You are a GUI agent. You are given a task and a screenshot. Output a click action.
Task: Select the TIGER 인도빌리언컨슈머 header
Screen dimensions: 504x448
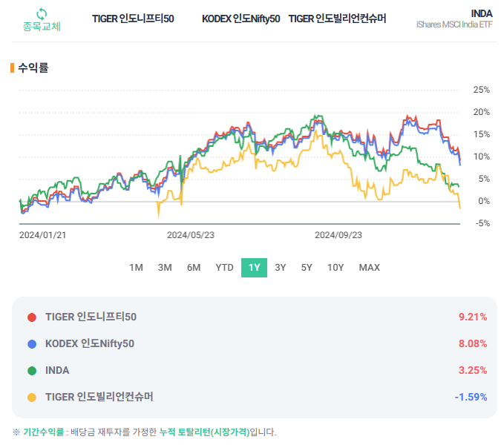coord(337,19)
